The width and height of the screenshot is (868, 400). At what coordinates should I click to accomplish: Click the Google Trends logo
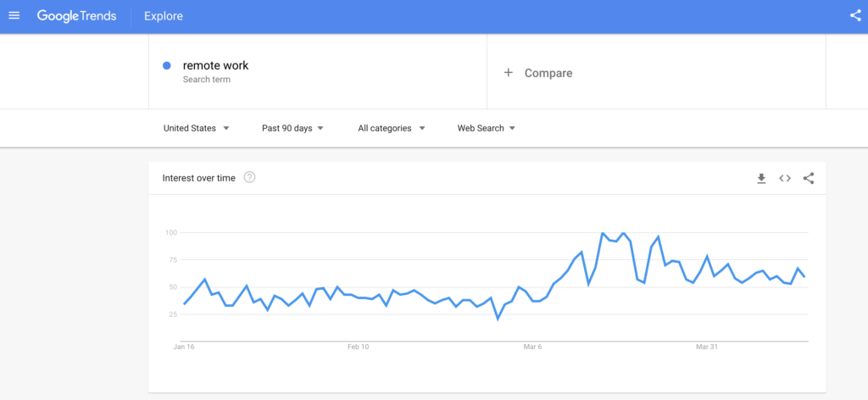tap(77, 16)
